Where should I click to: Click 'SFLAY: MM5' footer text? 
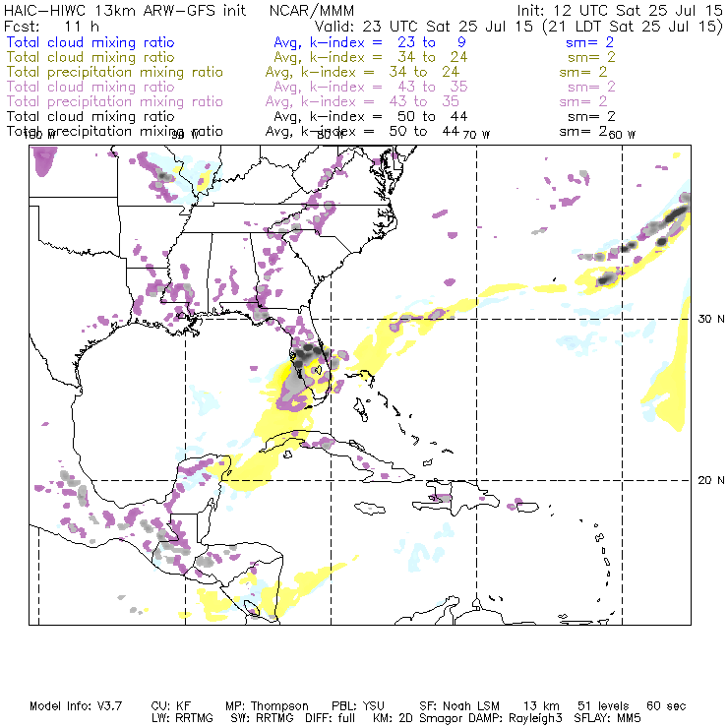[x=607, y=718]
